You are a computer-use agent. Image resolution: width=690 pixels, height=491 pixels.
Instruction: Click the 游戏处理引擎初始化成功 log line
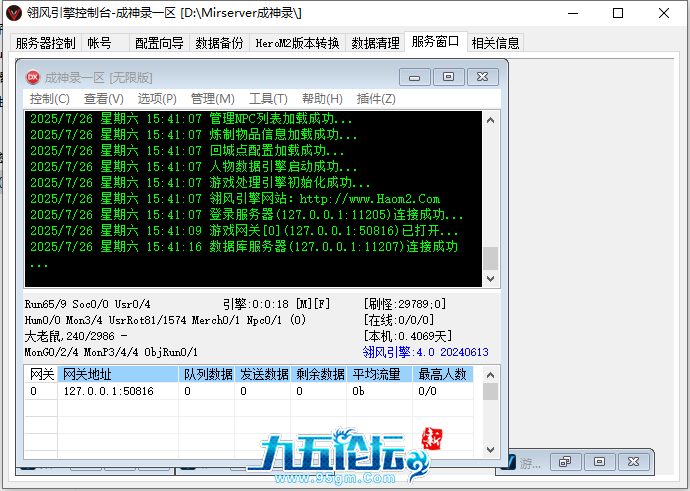point(200,183)
